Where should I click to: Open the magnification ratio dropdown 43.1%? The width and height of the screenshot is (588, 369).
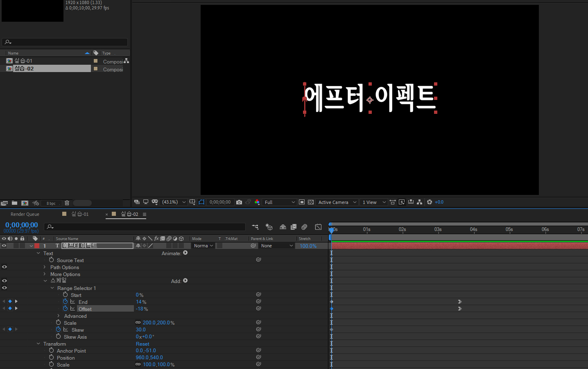coord(174,202)
